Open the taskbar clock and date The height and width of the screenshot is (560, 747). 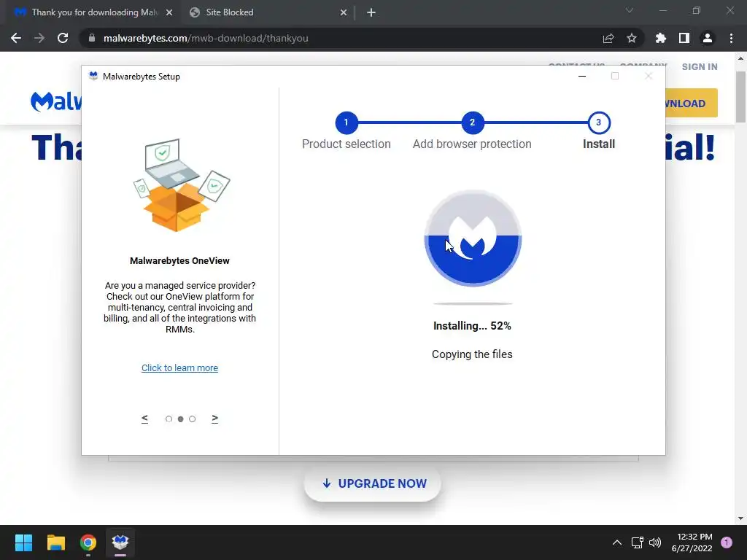coord(692,542)
